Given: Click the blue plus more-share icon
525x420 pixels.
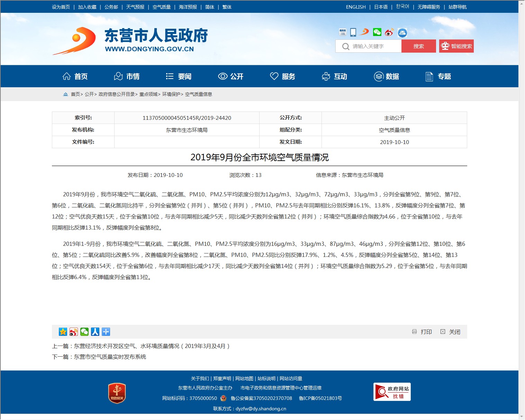Looking at the screenshot, I should pos(106,332).
